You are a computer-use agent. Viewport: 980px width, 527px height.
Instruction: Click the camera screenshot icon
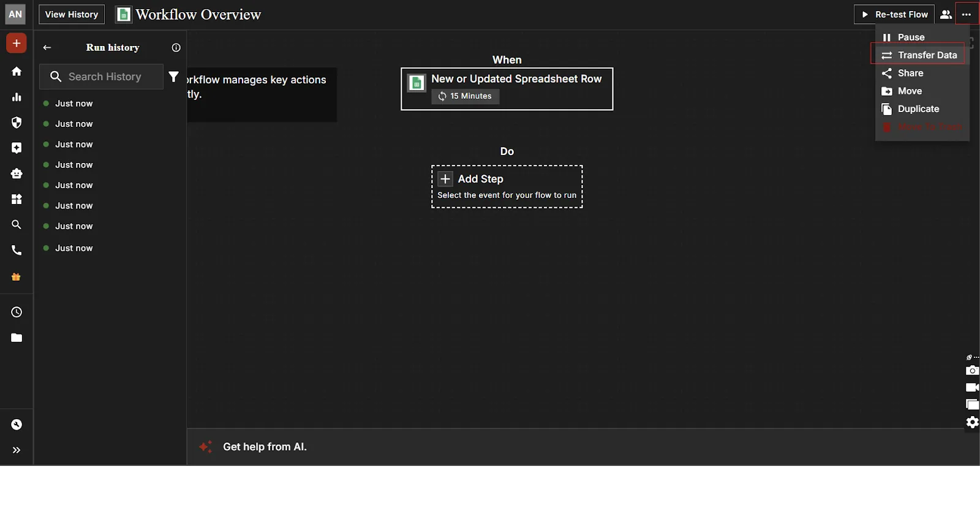pos(972,371)
